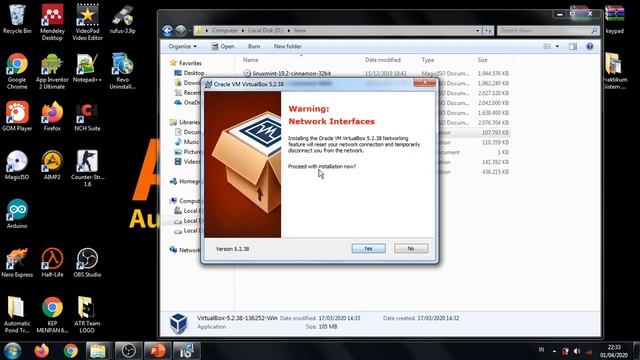Open ATR Team LOGO folder

click(87, 314)
